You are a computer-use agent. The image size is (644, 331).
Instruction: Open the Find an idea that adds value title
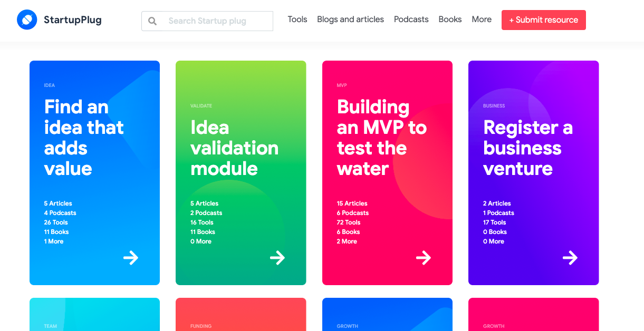click(83, 138)
